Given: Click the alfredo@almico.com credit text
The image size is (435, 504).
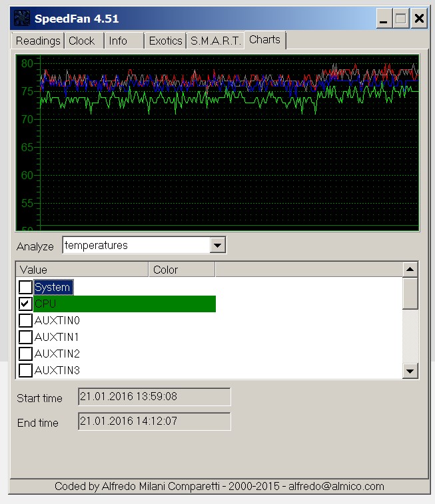Looking at the screenshot, I should point(336,486).
